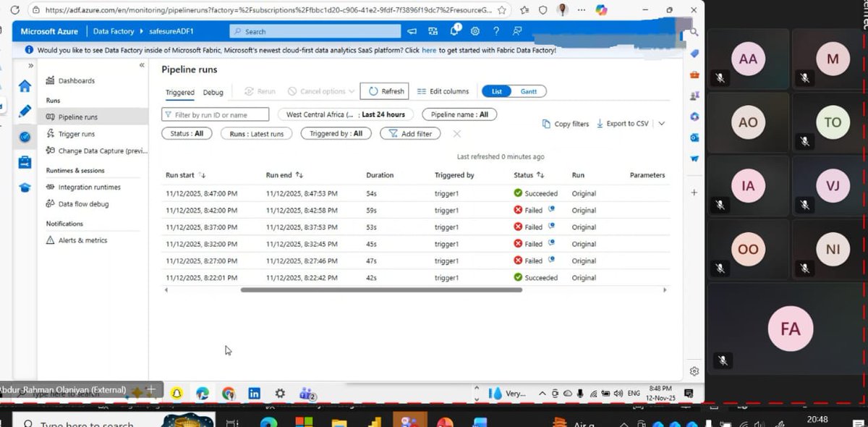View Alerts & metrics notifications

point(82,240)
